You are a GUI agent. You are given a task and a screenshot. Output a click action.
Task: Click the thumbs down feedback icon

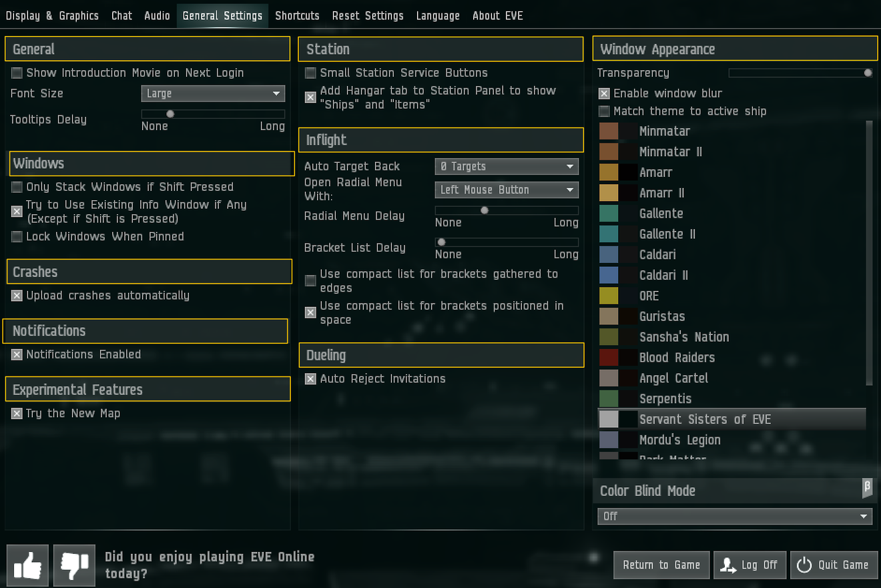(x=73, y=565)
